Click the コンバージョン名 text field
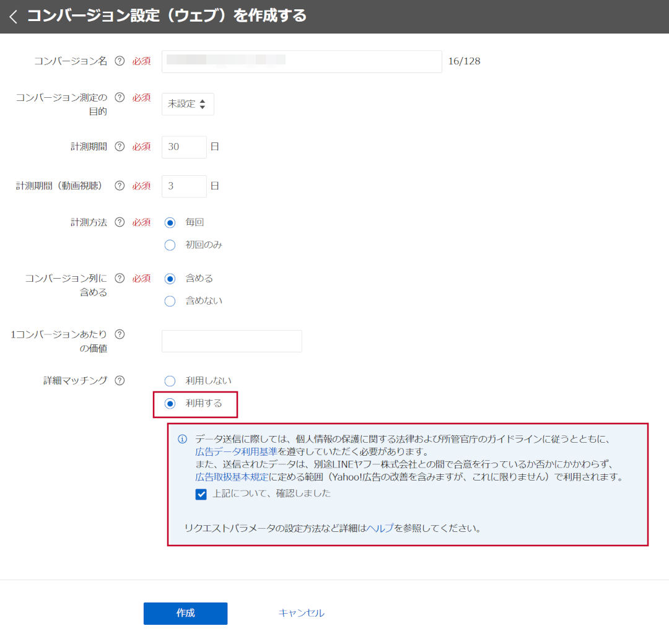This screenshot has width=669, height=644. [302, 61]
